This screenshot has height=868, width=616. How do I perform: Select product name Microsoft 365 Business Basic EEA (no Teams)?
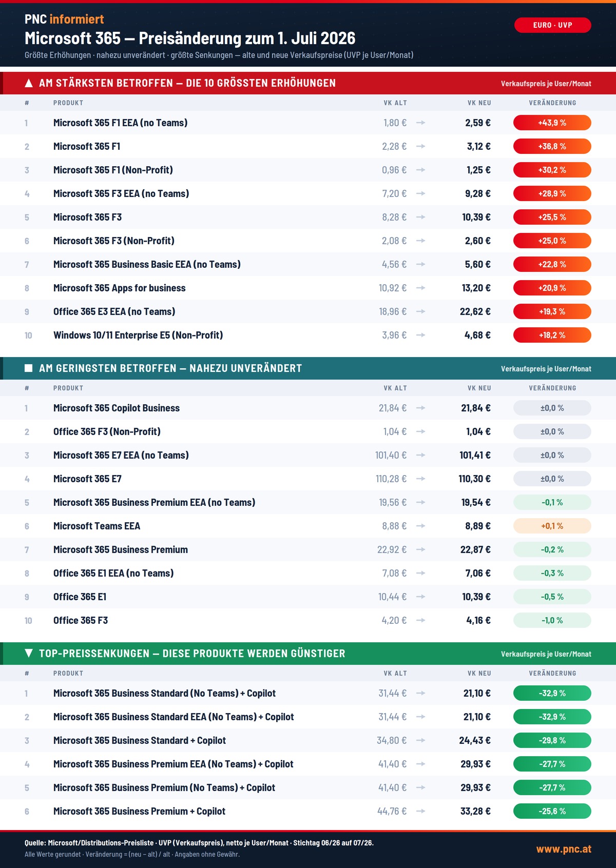pyautogui.click(x=147, y=264)
